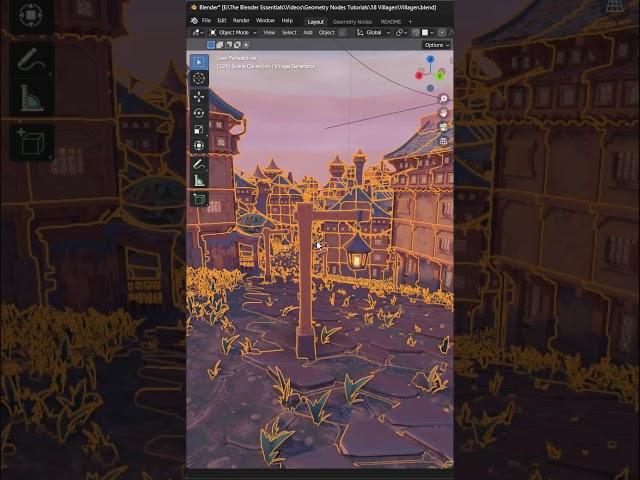Switch to the README workspace tab
640x480 pixels.
[x=391, y=22]
